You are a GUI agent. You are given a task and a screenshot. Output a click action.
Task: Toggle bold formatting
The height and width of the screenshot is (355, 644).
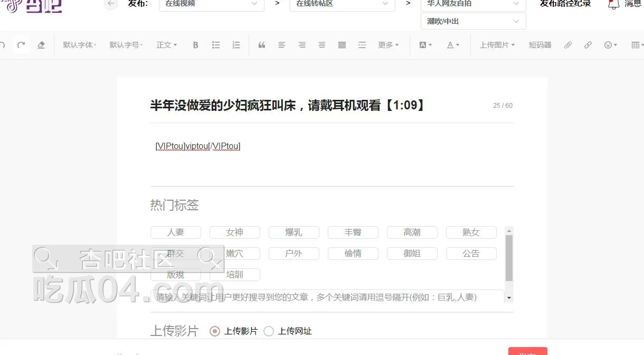tap(195, 45)
